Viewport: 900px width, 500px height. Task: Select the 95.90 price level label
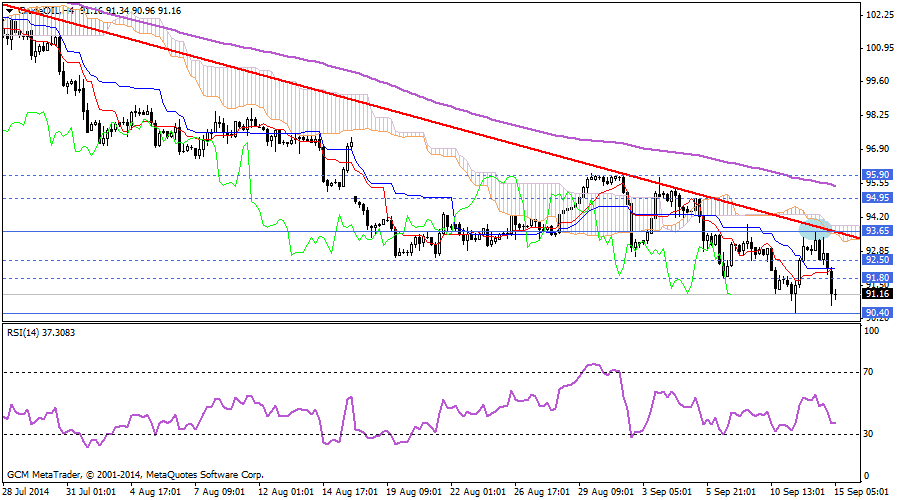click(x=877, y=174)
